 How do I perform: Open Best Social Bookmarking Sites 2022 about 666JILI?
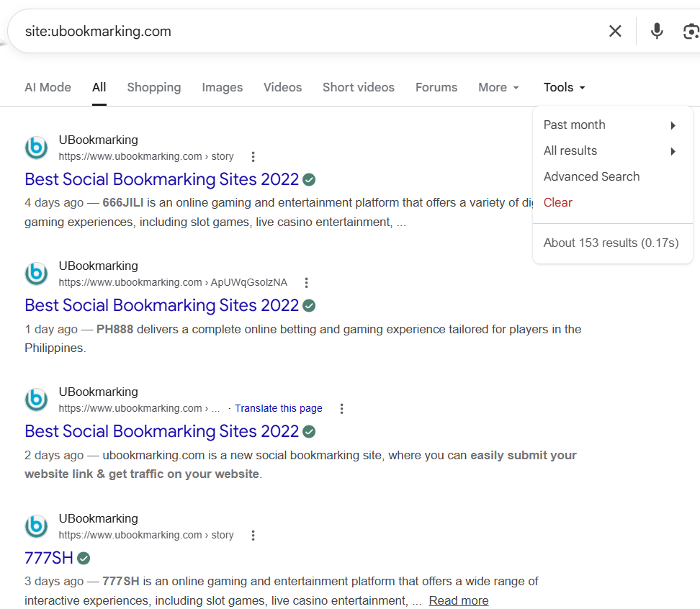click(x=161, y=179)
